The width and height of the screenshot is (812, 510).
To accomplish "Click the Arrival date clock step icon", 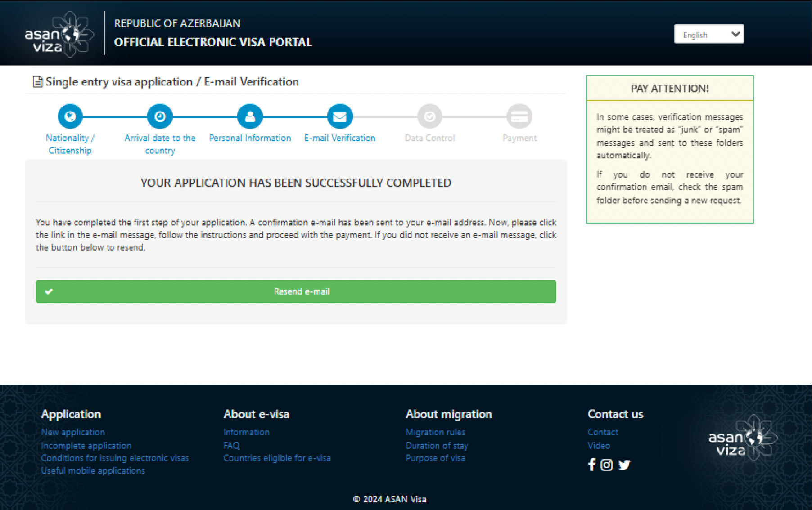I will (160, 116).
